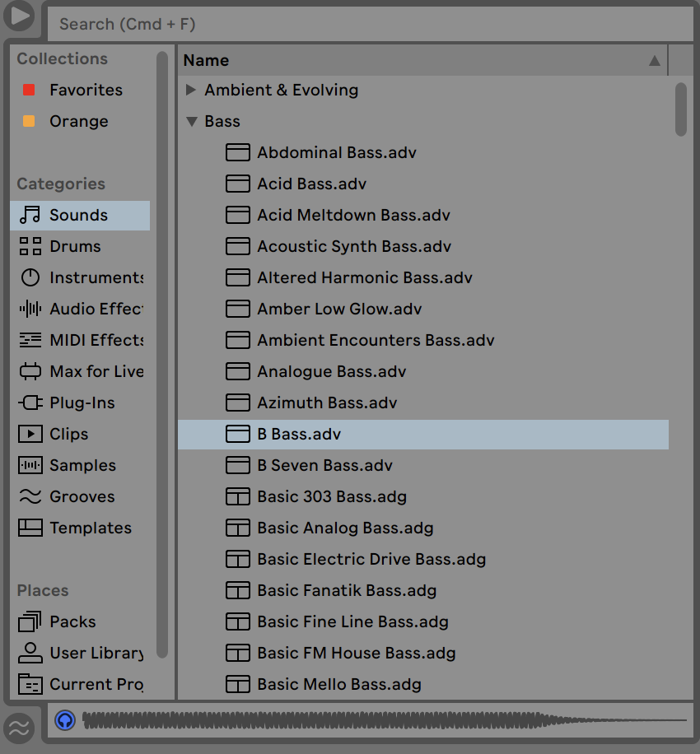Collapse the Bass folder
The height and width of the screenshot is (754, 700).
point(192,122)
